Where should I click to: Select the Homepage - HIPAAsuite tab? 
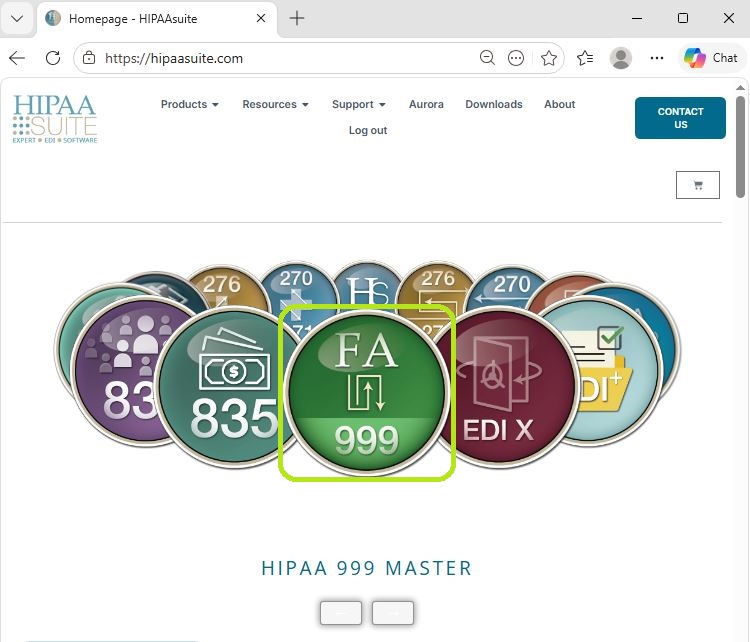point(156,19)
